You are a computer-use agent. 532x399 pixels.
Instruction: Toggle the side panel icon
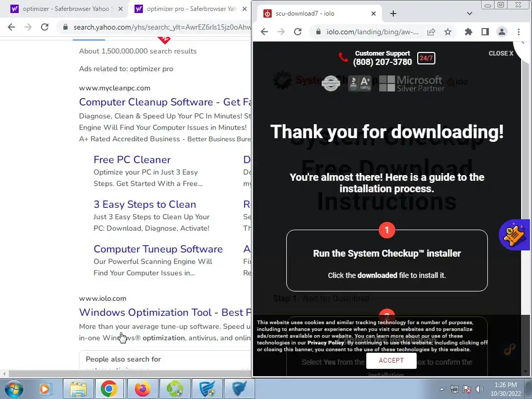(485, 32)
